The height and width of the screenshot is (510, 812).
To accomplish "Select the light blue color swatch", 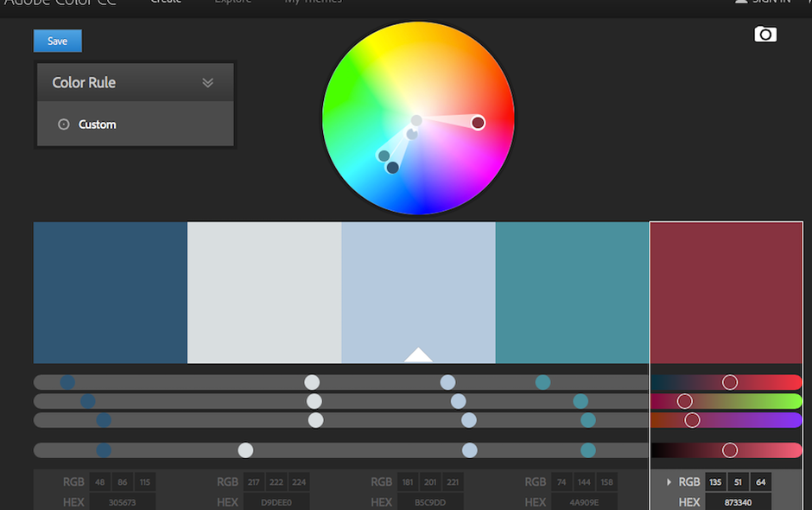I will (x=418, y=293).
